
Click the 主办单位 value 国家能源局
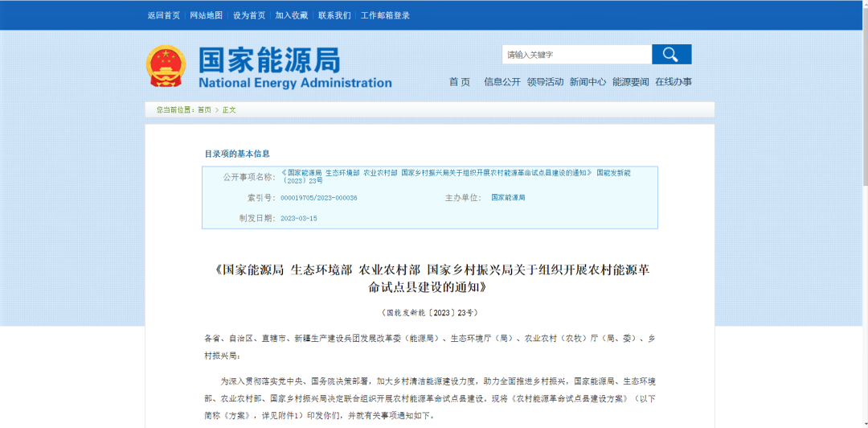(x=508, y=197)
